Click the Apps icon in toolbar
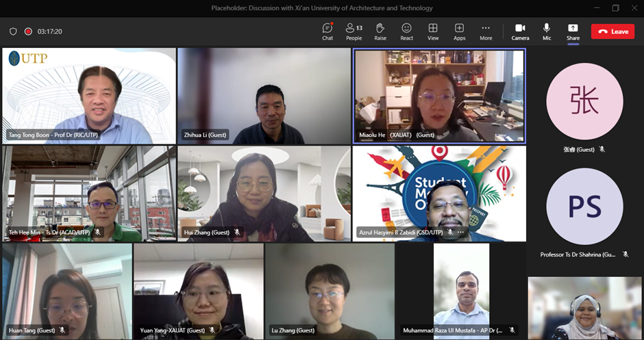The height and width of the screenshot is (340, 644). pos(459,31)
